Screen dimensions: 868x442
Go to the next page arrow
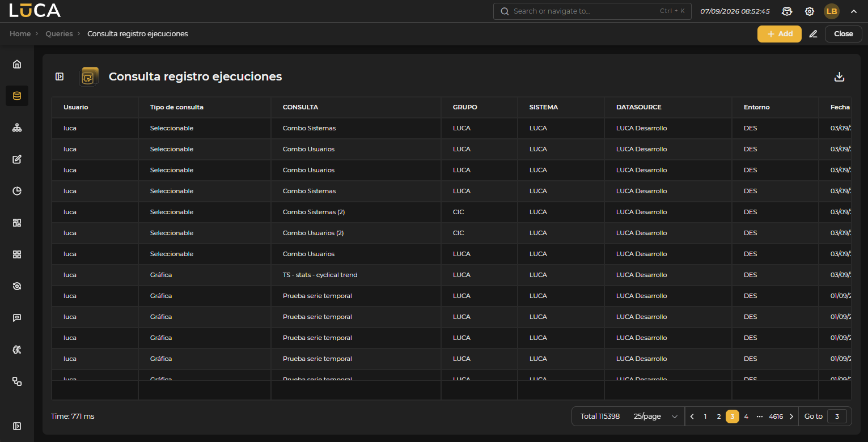[x=791, y=416]
